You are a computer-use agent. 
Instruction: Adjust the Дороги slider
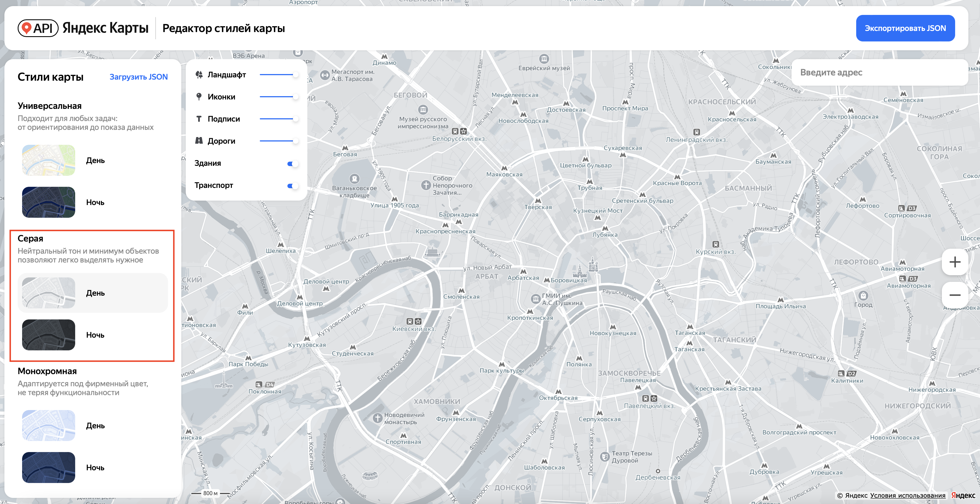pos(279,141)
